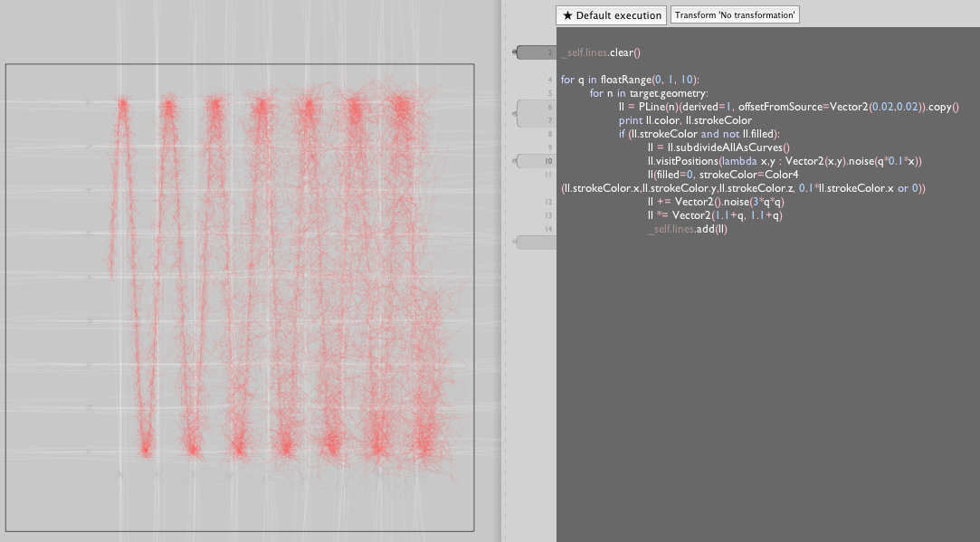Click line number 8 in the gutter

pyautogui.click(x=549, y=134)
